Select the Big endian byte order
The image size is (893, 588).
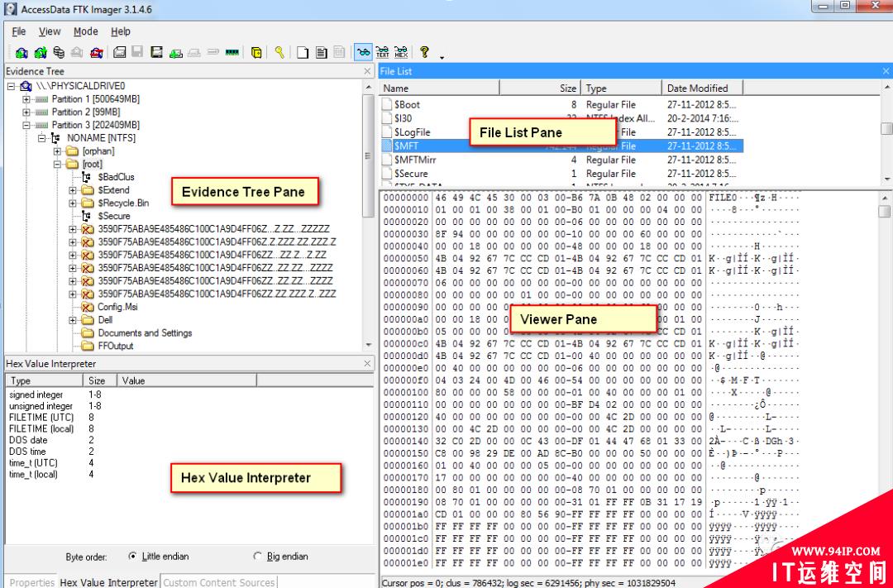pos(257,556)
